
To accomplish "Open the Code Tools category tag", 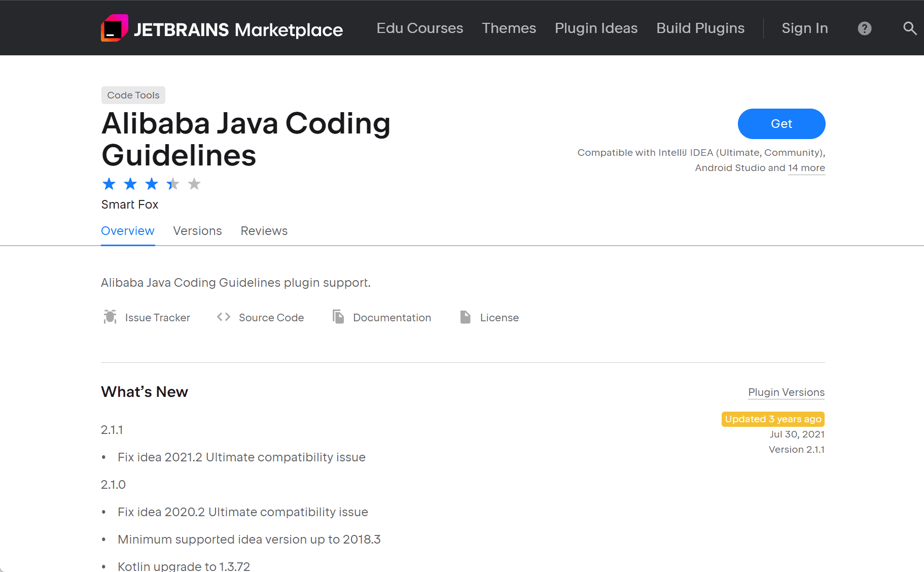I will 133,95.
